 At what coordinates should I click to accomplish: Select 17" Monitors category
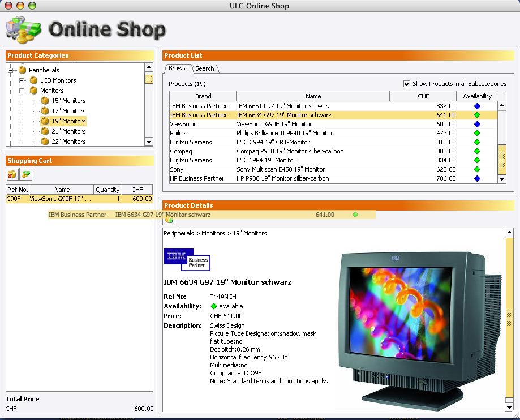point(68,111)
